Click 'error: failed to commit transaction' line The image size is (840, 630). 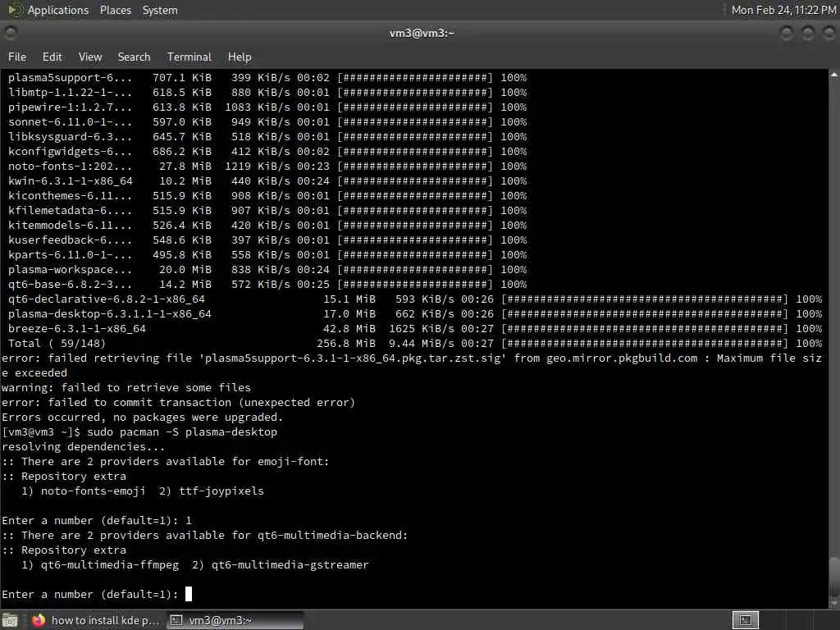(x=178, y=402)
